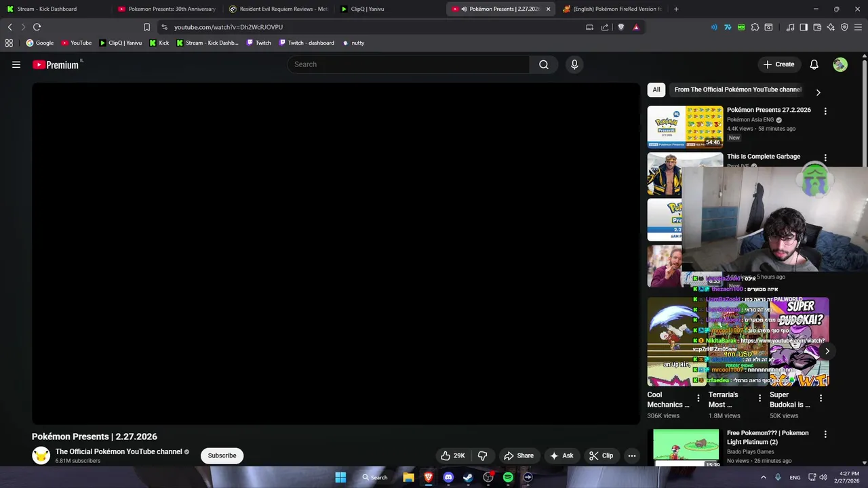Open options menu for Cool Mechanics short
This screenshot has width=868, height=488.
pyautogui.click(x=698, y=399)
